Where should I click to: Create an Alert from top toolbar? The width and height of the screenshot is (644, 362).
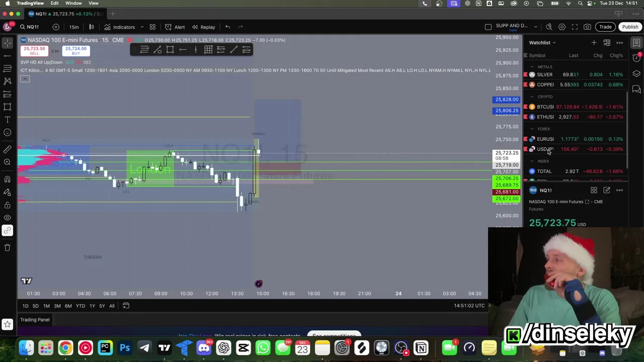click(175, 27)
